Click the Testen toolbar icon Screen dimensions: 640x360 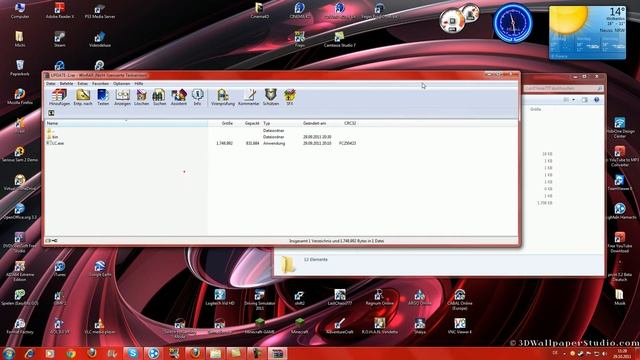103,97
